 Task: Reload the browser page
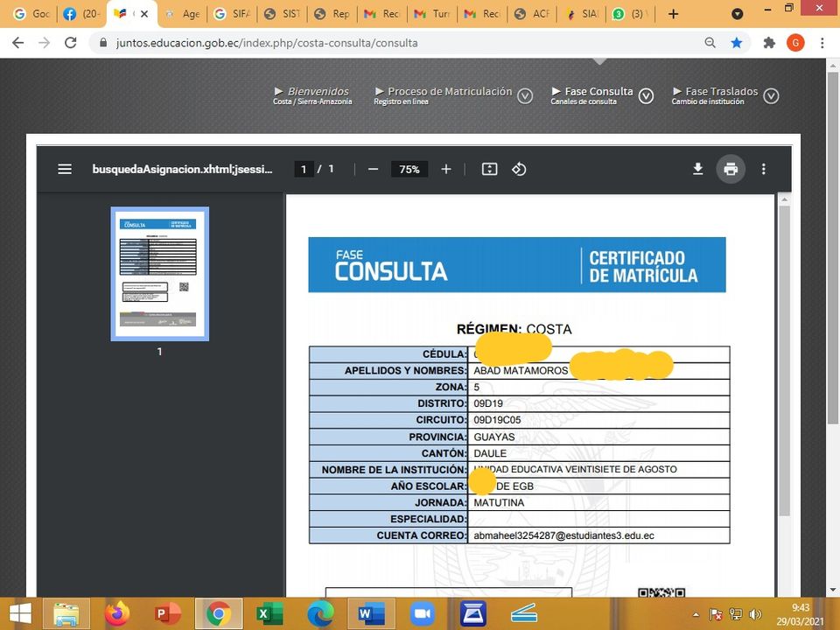(x=69, y=42)
